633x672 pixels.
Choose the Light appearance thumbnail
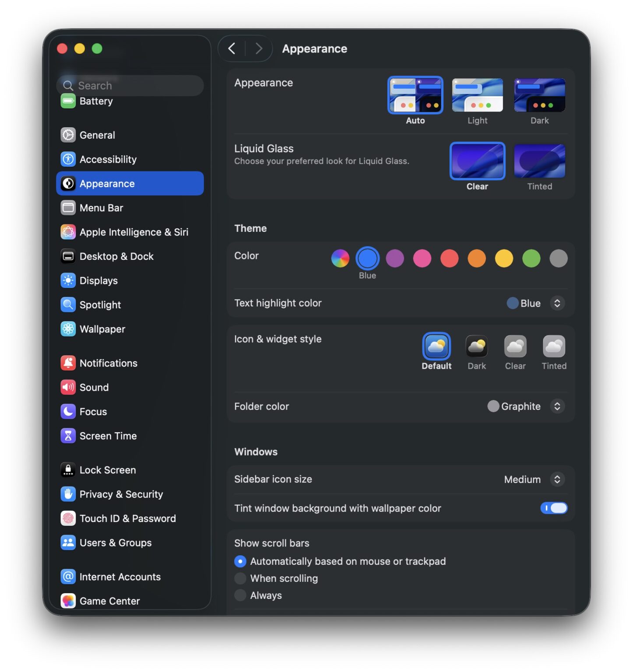477,95
